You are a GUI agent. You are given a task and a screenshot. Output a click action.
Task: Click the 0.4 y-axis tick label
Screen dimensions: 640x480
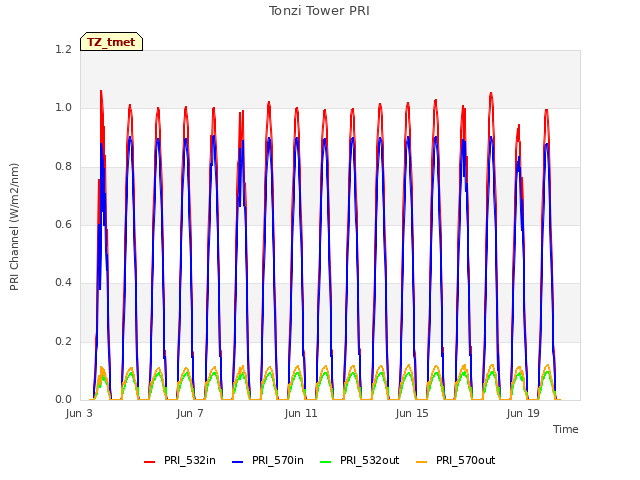63,283
